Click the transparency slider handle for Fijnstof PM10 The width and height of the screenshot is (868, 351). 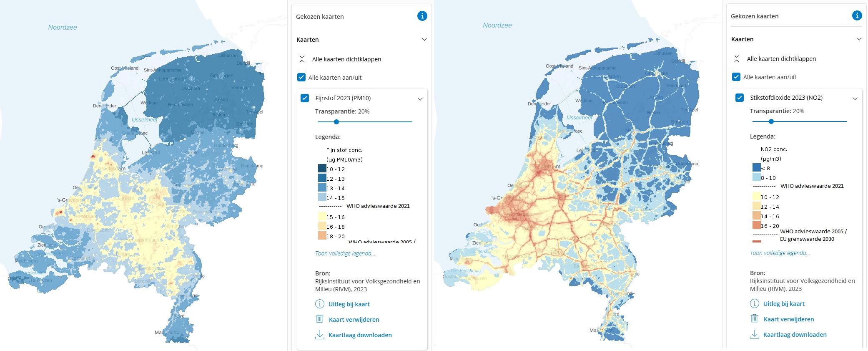click(336, 122)
